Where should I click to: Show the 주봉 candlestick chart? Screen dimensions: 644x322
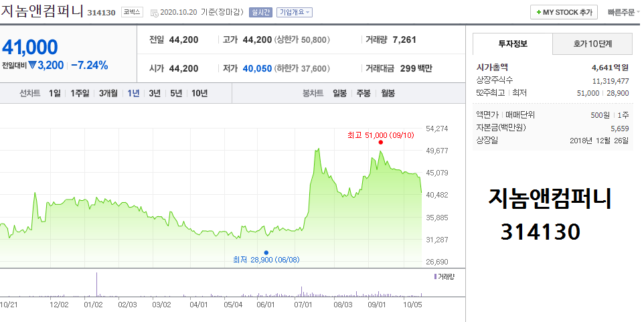364,93
